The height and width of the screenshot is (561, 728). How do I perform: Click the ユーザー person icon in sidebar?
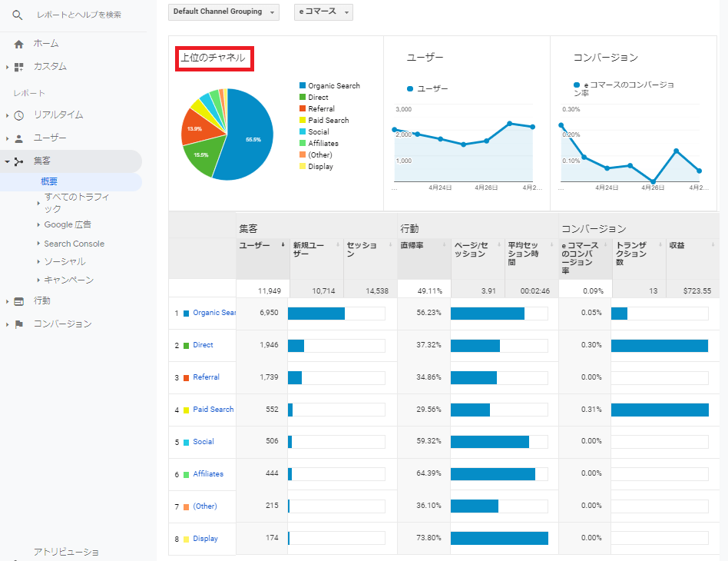click(x=18, y=138)
